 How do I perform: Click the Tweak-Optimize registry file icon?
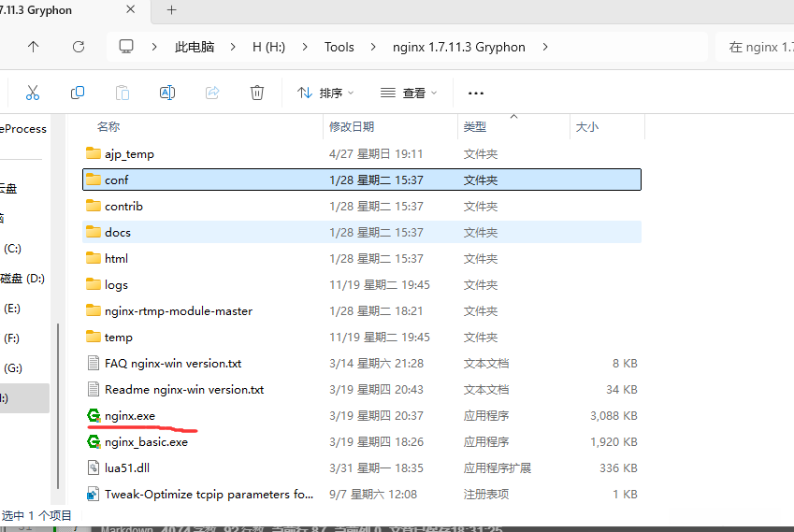click(x=94, y=494)
